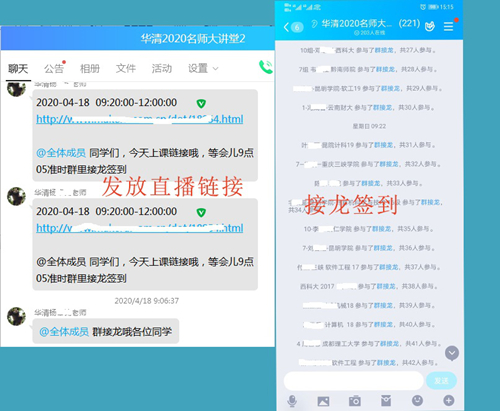The height and width of the screenshot is (411, 500).
Task: Open the camera icon in chat bar
Action: pyautogui.click(x=355, y=401)
